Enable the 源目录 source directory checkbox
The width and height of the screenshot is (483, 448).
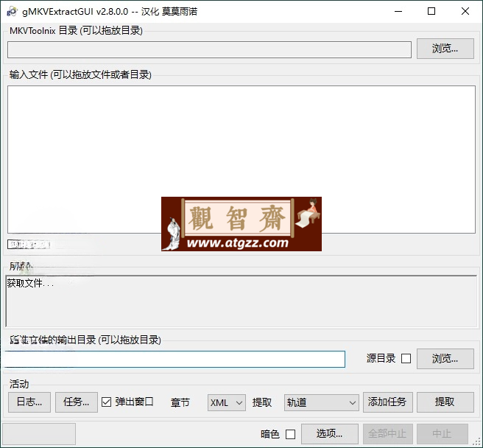click(x=406, y=359)
